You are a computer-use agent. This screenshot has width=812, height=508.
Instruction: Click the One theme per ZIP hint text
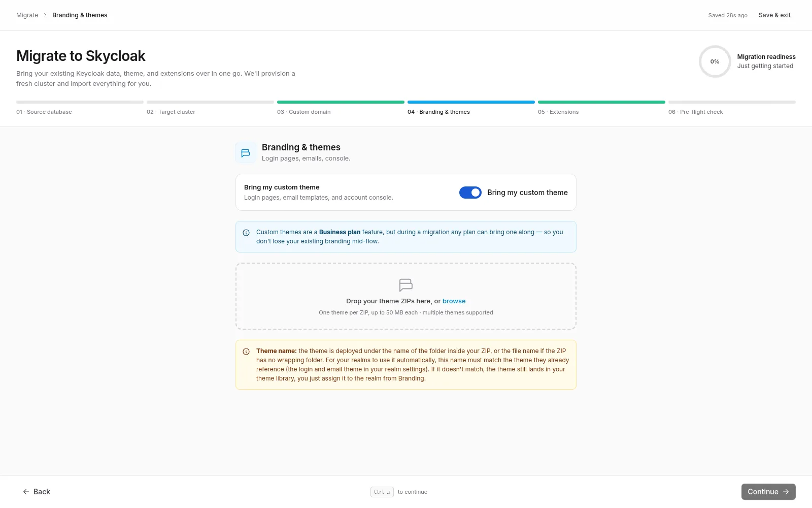click(406, 312)
